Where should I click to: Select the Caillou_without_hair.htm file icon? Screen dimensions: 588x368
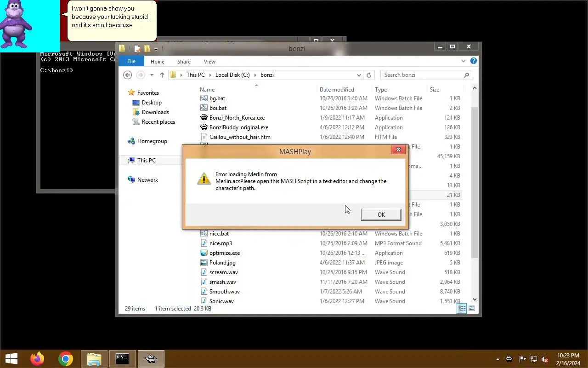pos(204,137)
